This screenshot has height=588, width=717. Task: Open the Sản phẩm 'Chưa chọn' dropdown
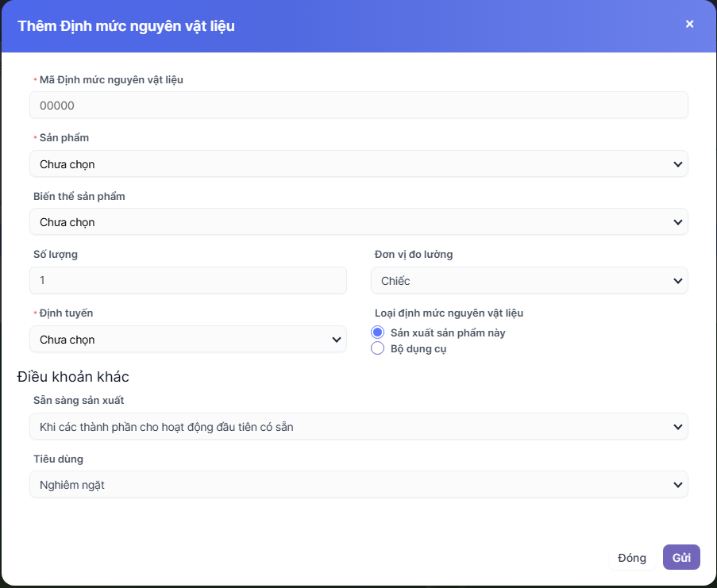click(349, 164)
